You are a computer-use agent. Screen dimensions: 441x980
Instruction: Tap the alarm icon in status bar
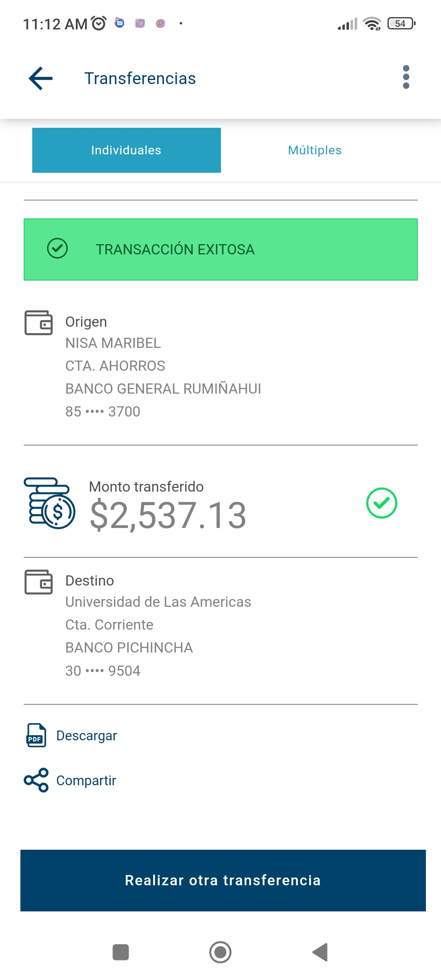[x=98, y=23]
